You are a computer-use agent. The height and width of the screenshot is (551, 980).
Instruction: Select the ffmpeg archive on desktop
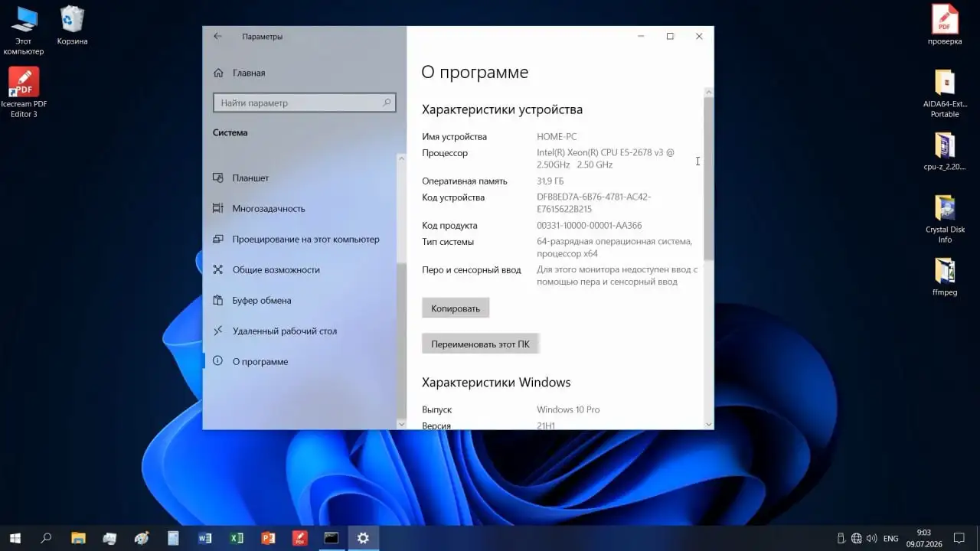point(945,277)
